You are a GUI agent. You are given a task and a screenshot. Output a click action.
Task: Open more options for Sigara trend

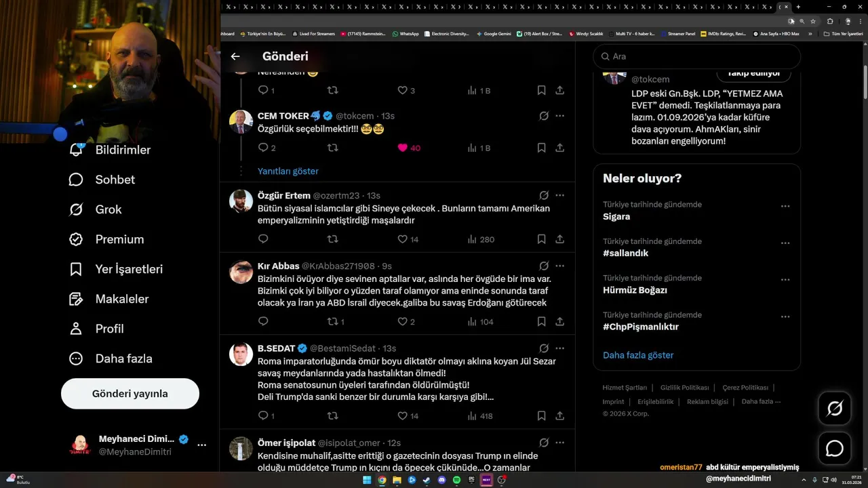point(785,206)
